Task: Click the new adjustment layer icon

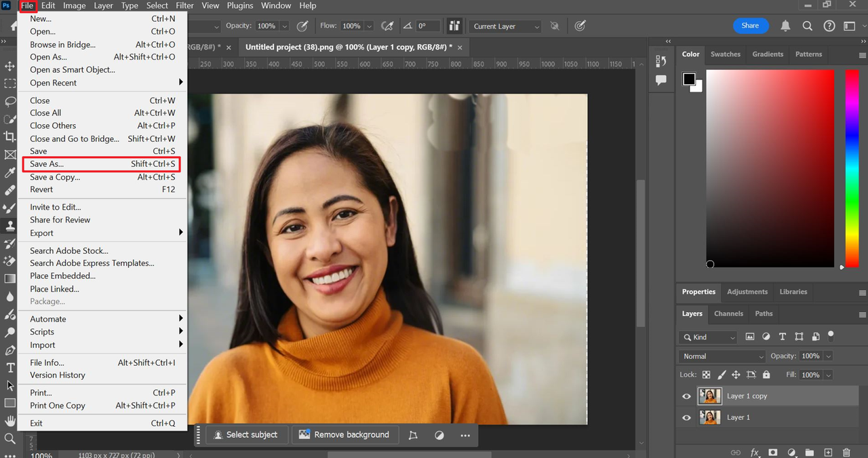Action: tap(791, 453)
